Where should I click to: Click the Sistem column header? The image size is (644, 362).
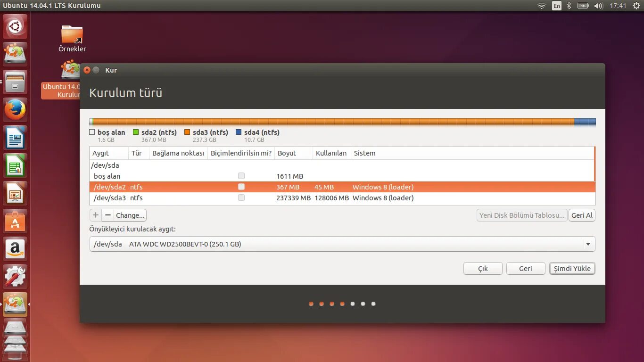472,153
